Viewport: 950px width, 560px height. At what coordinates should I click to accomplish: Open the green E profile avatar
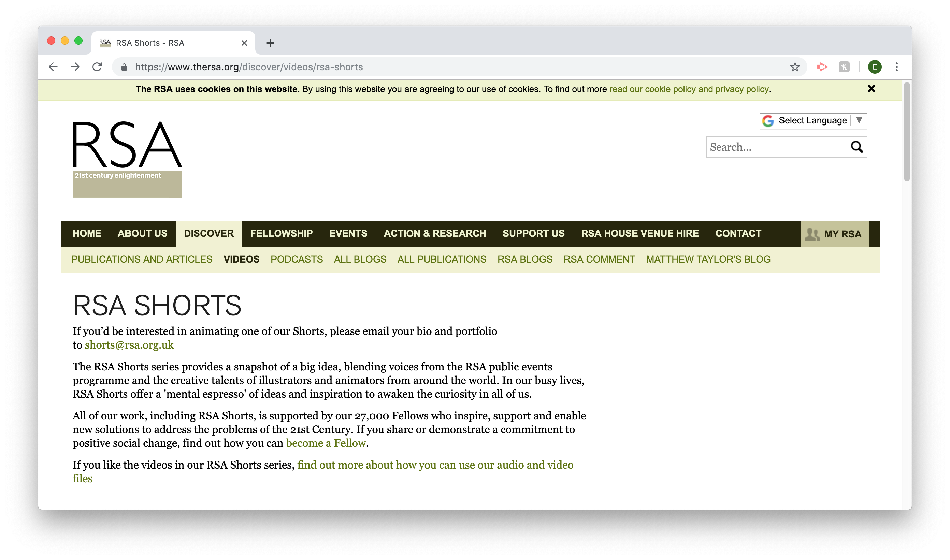(875, 67)
